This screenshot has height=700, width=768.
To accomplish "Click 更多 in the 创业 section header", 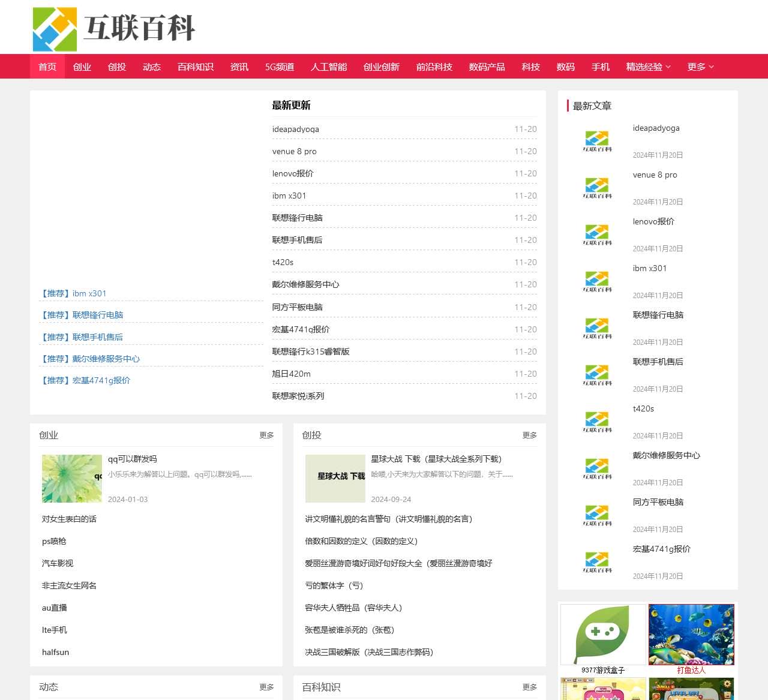I will [x=266, y=435].
